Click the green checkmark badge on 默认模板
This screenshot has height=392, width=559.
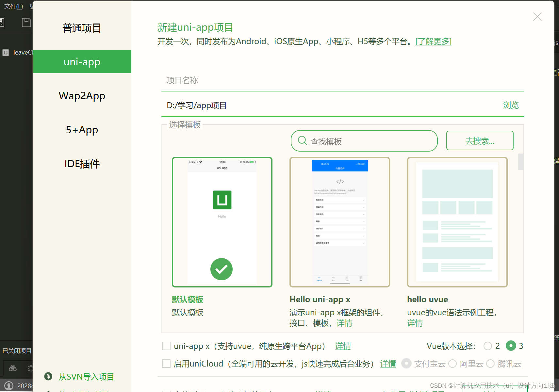click(222, 269)
